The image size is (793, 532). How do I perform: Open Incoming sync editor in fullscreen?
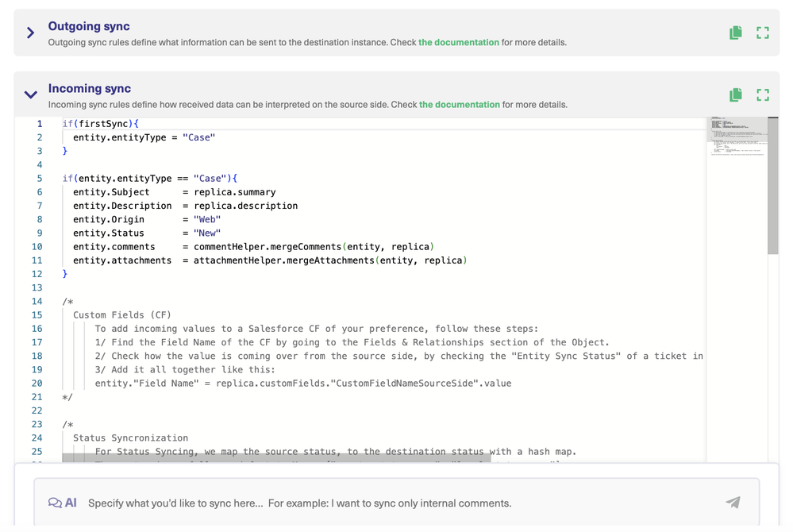pos(763,94)
